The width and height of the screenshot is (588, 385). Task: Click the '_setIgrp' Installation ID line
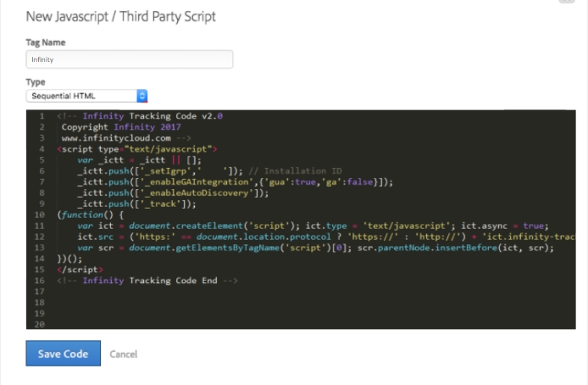click(209, 171)
